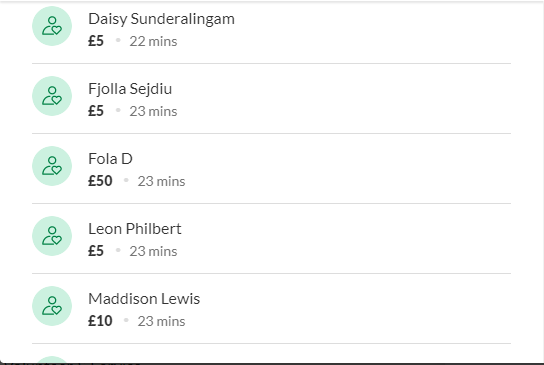Click Fola D's donor avatar icon
This screenshot has height=365, width=544.
52,166
